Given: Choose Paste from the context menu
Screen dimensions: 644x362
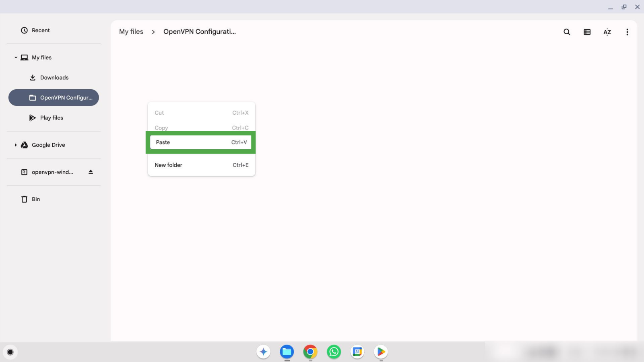Looking at the screenshot, I should point(200,142).
